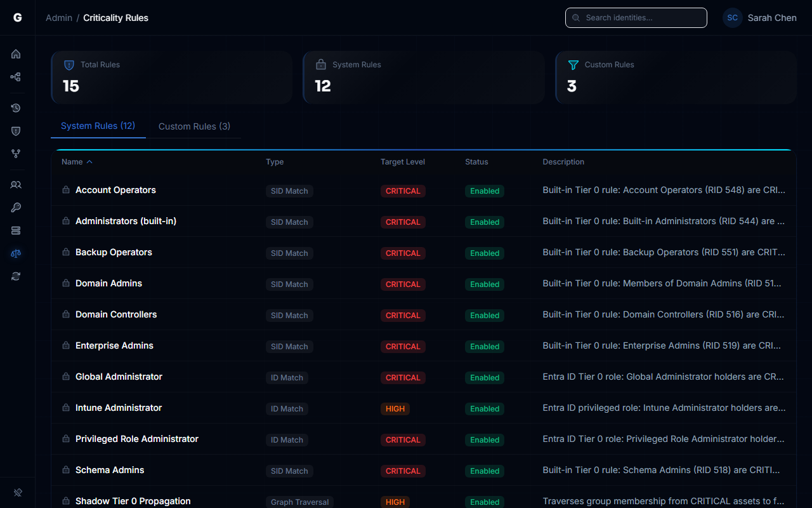Select the System Rules (12) tab

click(98, 126)
